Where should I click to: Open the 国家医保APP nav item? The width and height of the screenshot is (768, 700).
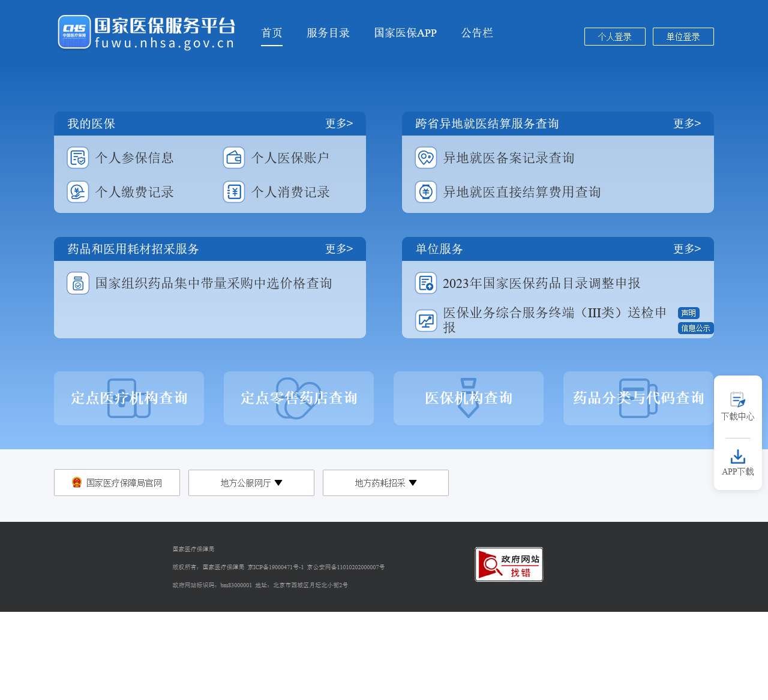[x=406, y=33]
